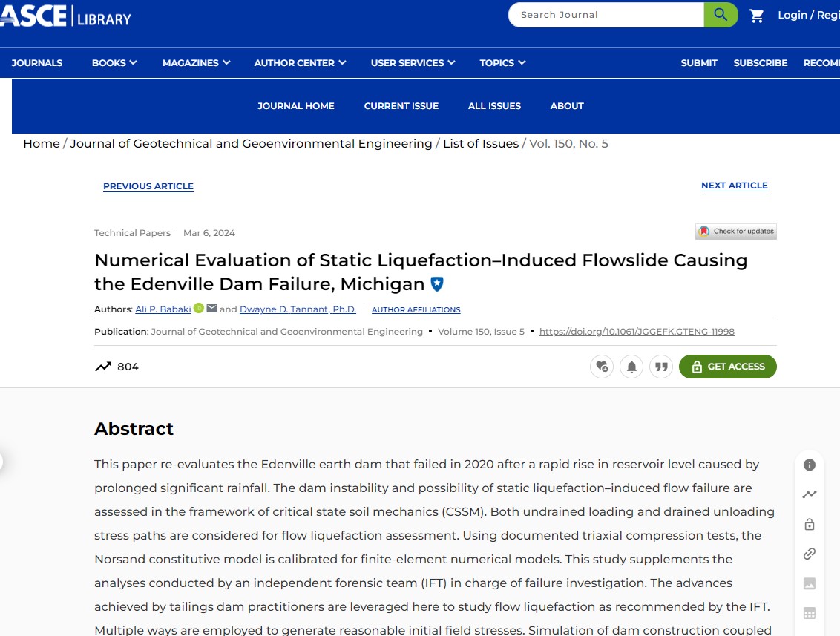Click the link chain icon in the sidebar
Viewport: 840px width, 636px height.
[x=810, y=554]
